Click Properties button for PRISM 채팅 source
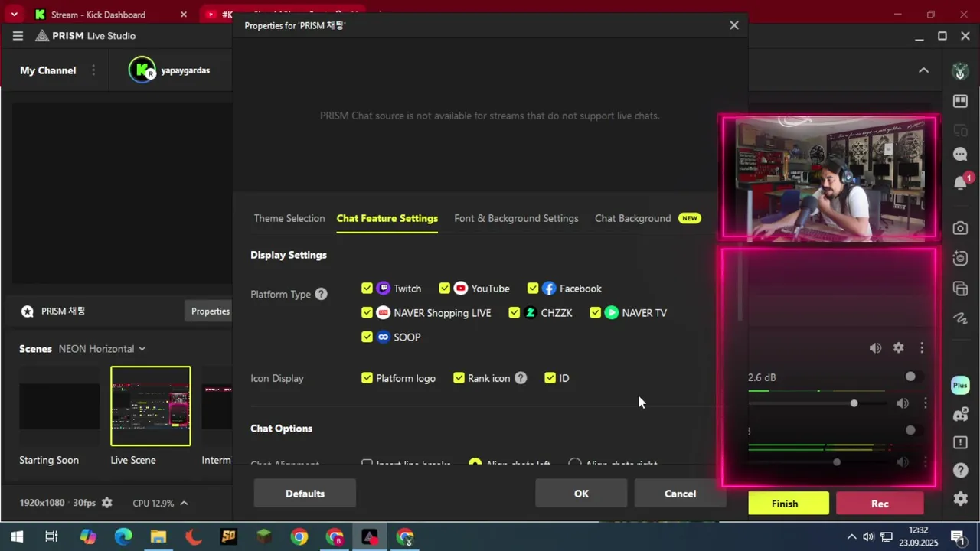Screen dimensions: 980x551 [211, 311]
